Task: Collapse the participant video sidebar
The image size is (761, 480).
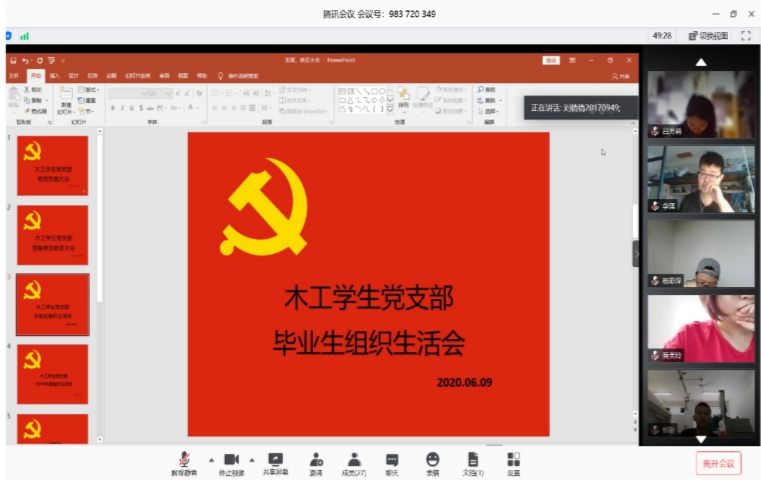Action: [x=636, y=253]
